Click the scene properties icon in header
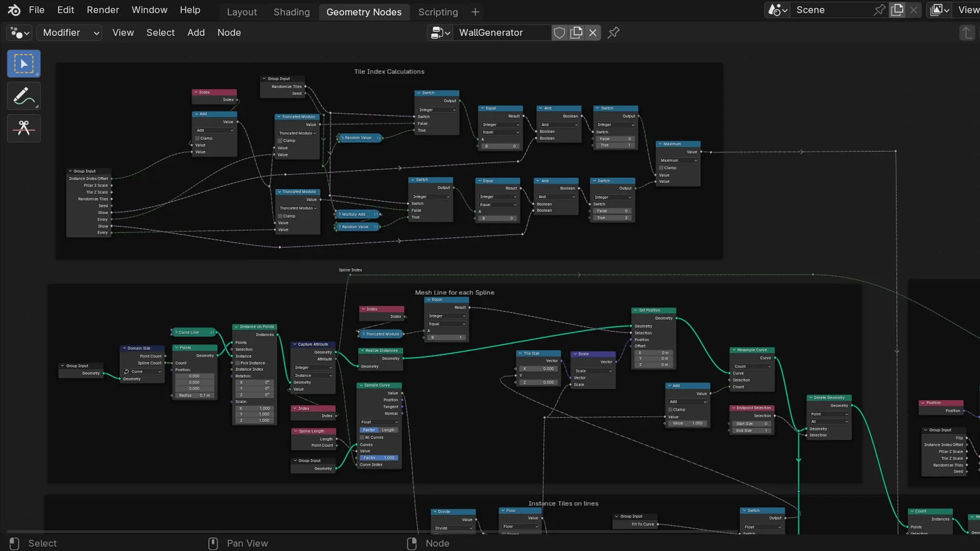Viewport: 980px width, 551px height. coord(777,9)
